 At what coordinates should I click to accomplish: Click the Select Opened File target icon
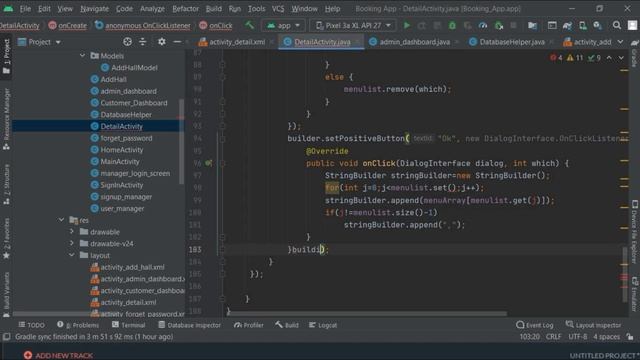127,42
